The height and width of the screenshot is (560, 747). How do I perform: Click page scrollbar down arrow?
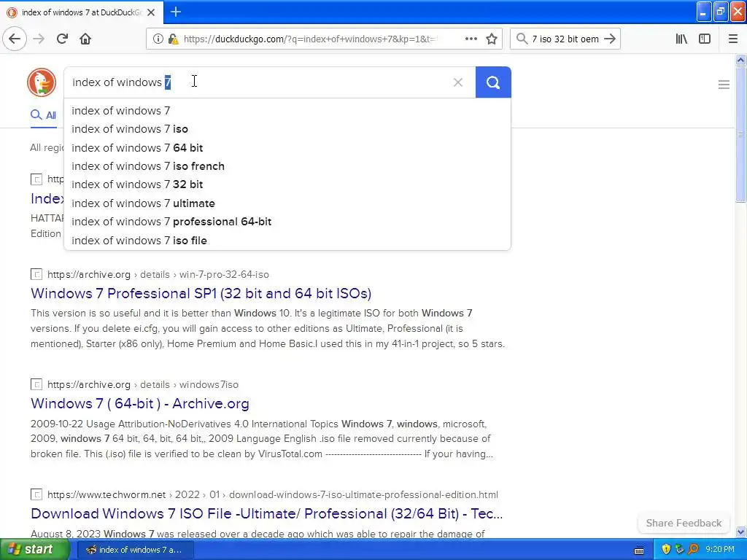740,532
